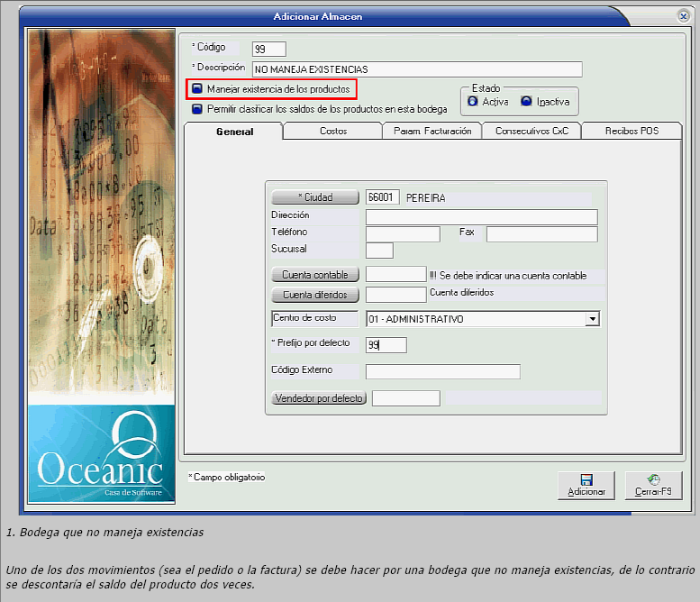Open the Recibos POS tab
Image resolution: width=700 pixels, height=602 pixels.
(x=631, y=132)
